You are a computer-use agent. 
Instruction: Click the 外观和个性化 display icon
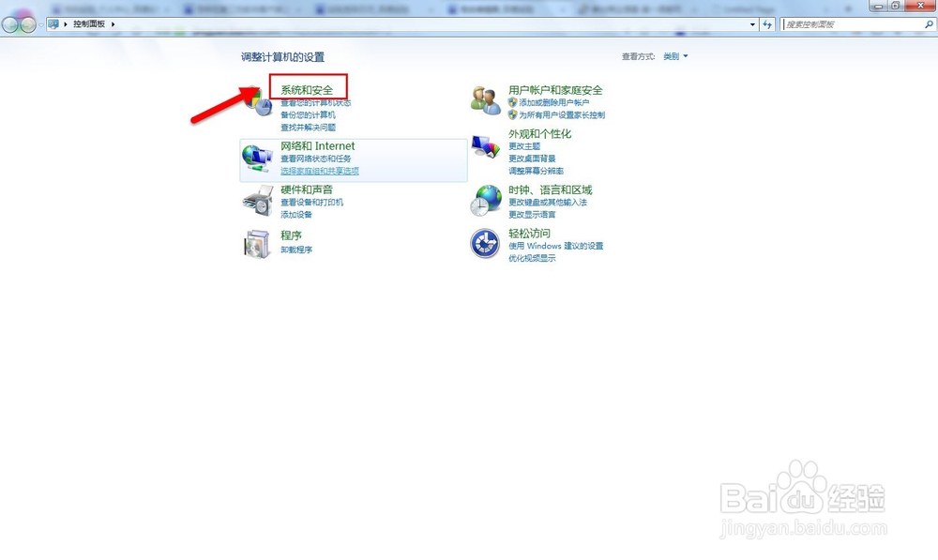(484, 145)
